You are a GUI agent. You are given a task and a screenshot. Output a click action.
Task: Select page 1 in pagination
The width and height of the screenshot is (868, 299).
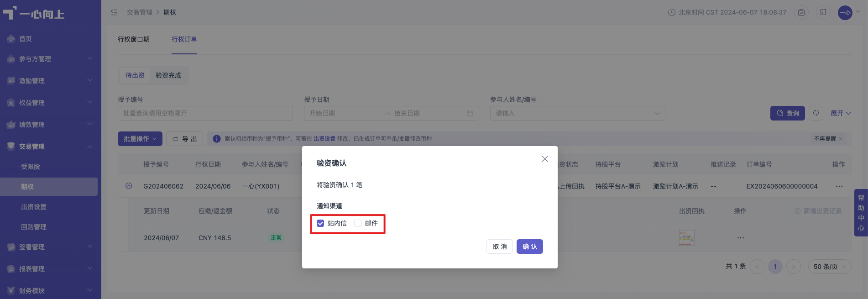coord(775,267)
